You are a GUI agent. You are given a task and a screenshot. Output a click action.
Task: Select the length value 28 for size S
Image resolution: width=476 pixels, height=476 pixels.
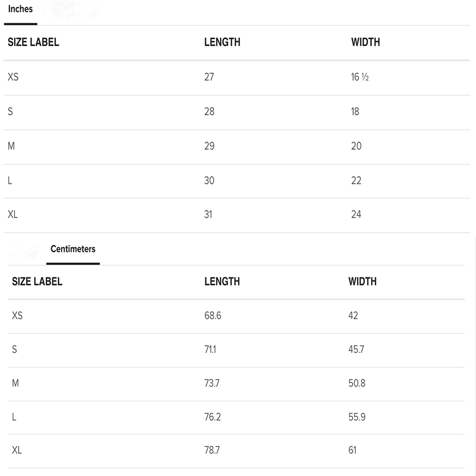[209, 112]
